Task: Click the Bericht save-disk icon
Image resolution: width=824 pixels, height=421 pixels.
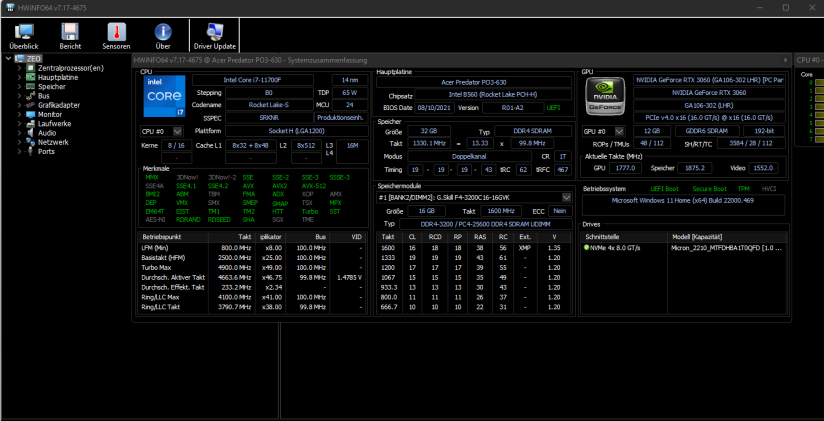Action: (70, 33)
